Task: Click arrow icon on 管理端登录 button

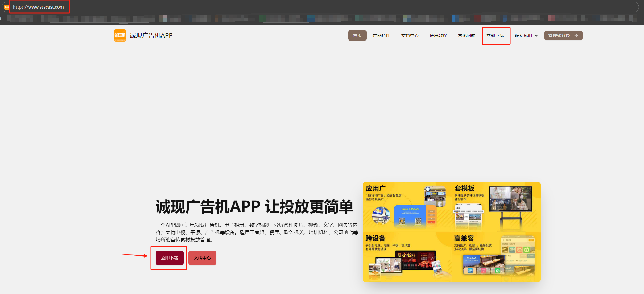Action: [576, 35]
